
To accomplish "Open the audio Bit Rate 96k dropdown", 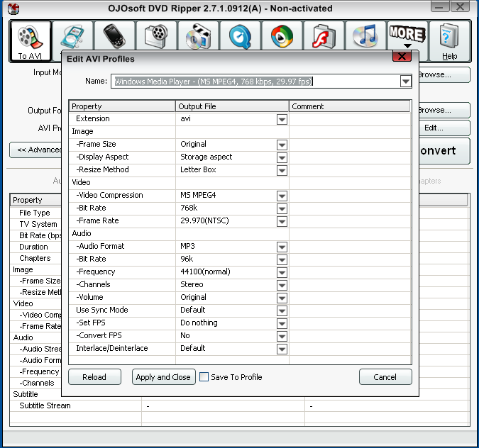I will click(x=282, y=259).
